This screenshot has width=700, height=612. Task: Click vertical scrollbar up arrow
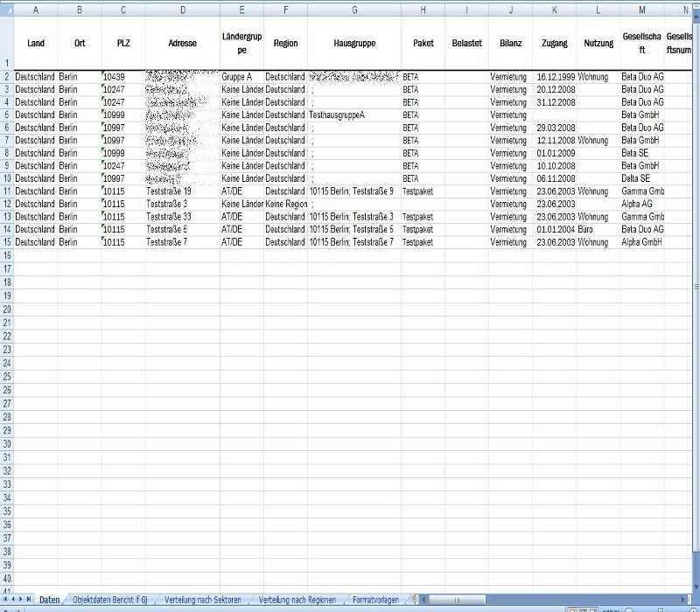coord(696,17)
